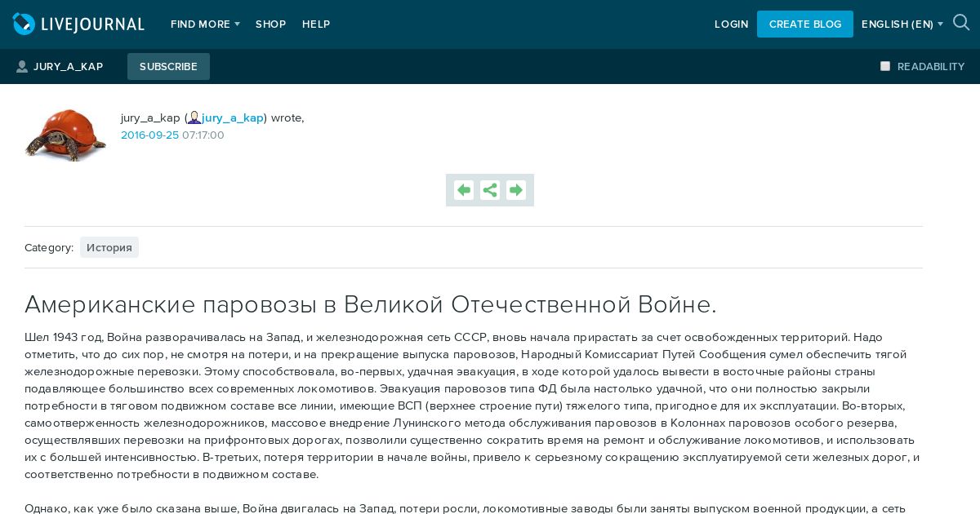Click the user profile icon beside jury_a_kap link
Image resolution: width=980 pixels, height=514 pixels.
point(194,117)
